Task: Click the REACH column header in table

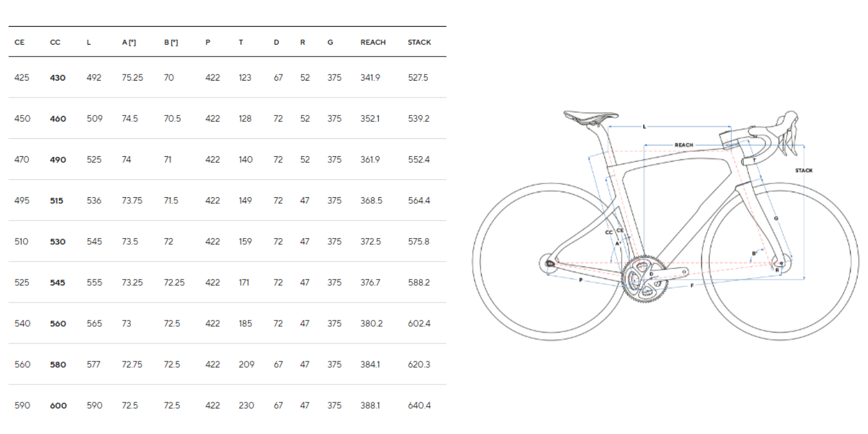Action: coord(373,42)
